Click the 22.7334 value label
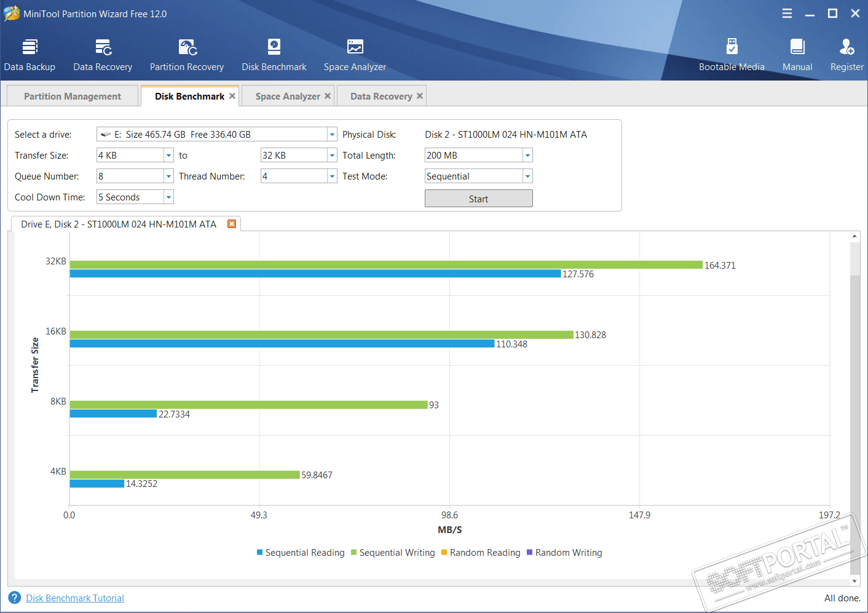 174,414
